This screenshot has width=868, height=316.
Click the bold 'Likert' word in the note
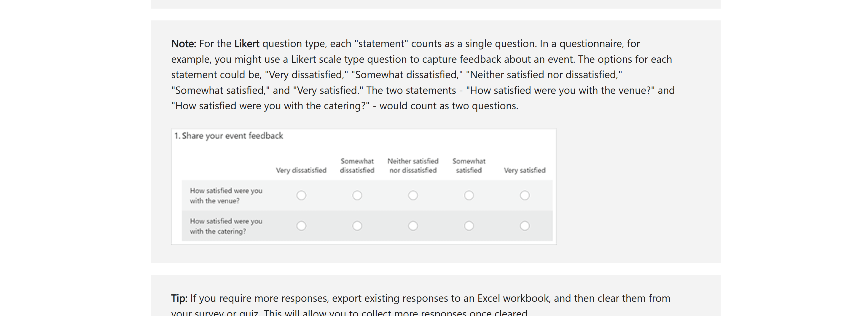pos(247,44)
